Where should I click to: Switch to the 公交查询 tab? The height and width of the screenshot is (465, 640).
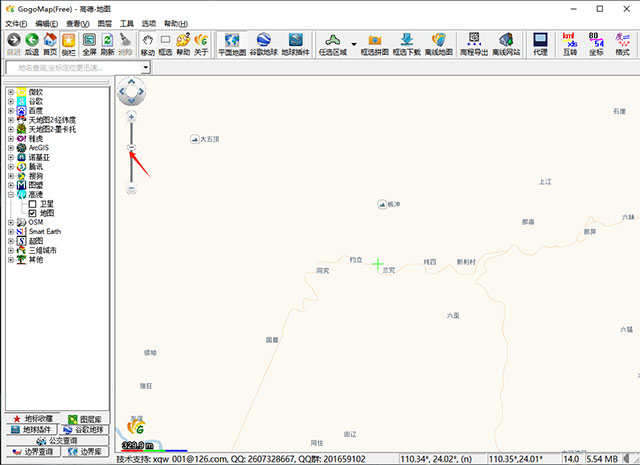(x=56, y=440)
